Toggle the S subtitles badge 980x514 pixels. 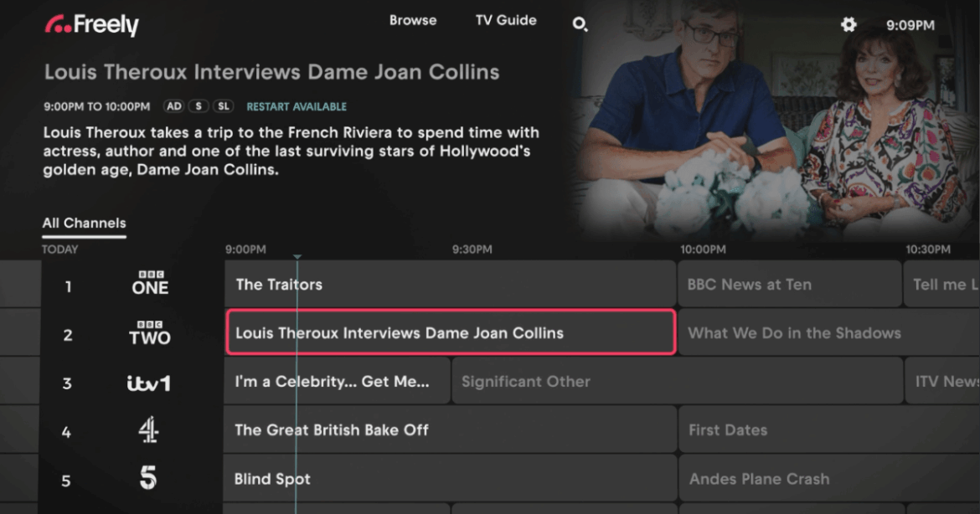click(199, 106)
